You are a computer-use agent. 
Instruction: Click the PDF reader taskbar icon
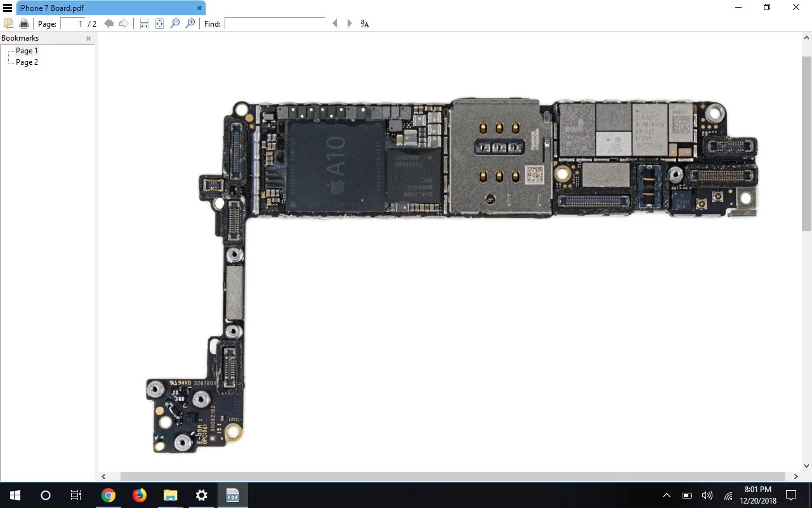(233, 495)
